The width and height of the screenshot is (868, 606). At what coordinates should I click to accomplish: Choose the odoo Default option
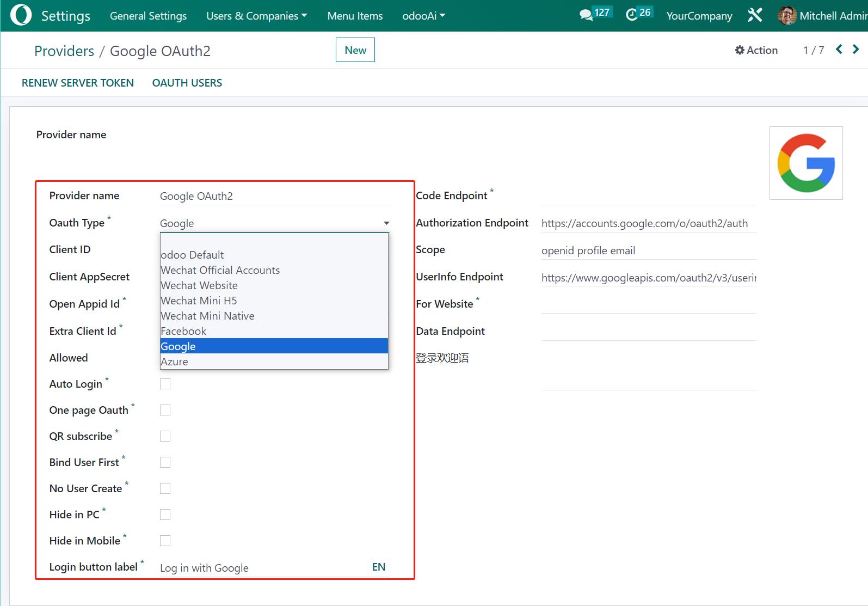pos(274,255)
